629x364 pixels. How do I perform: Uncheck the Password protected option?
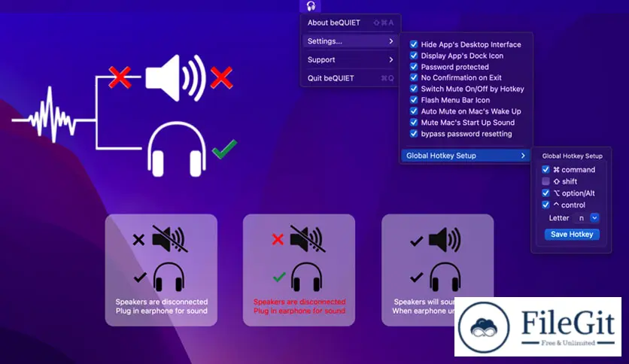click(x=414, y=67)
